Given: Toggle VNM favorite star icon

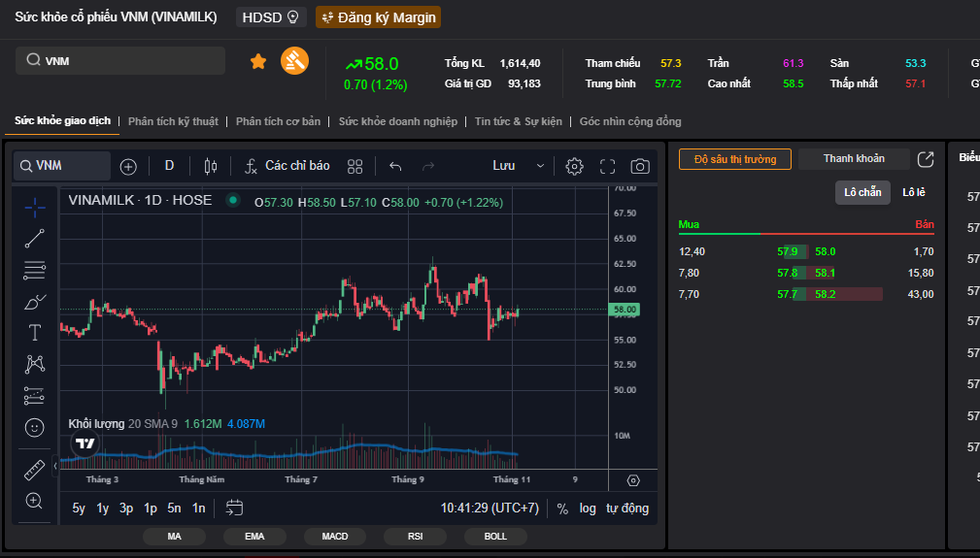Looking at the screenshot, I should click(x=258, y=61).
